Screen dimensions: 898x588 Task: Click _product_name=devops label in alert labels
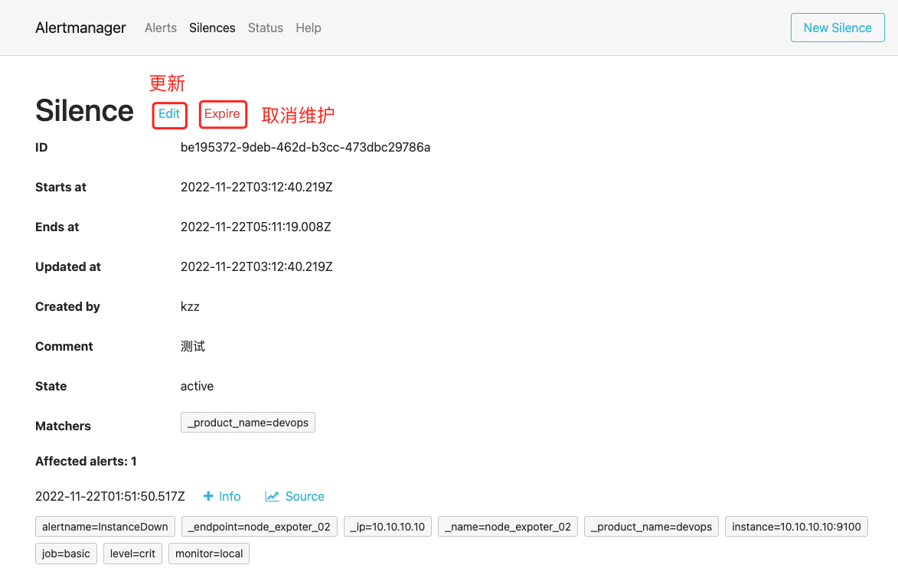point(651,527)
